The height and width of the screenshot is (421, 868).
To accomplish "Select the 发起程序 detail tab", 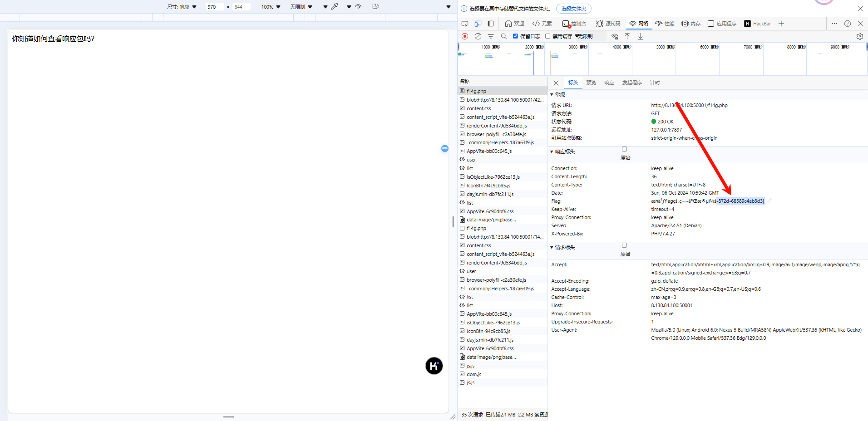I will (632, 83).
